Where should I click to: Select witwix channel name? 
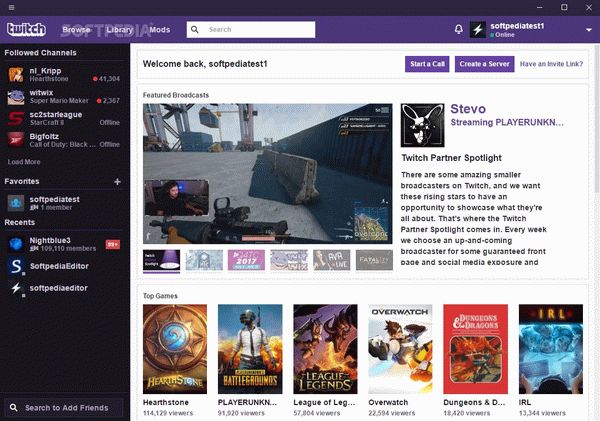coord(41,93)
